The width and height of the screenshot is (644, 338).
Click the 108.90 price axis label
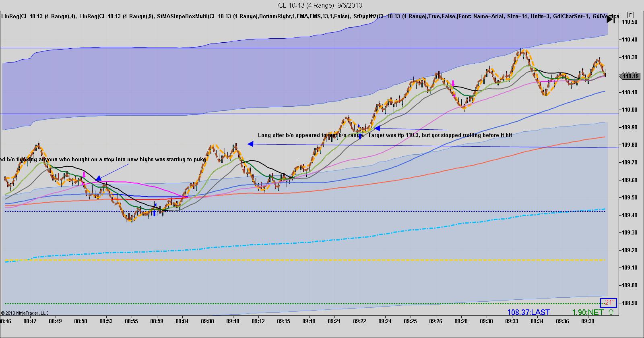(630, 303)
